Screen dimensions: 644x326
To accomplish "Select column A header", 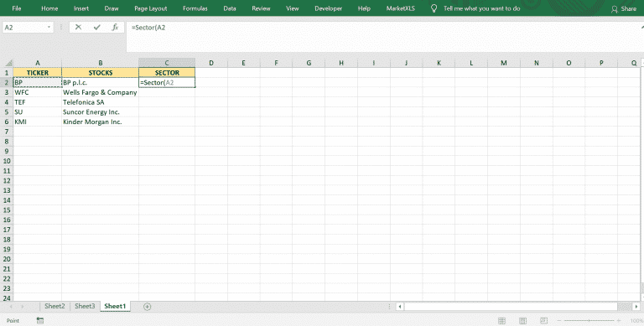I will (x=38, y=63).
